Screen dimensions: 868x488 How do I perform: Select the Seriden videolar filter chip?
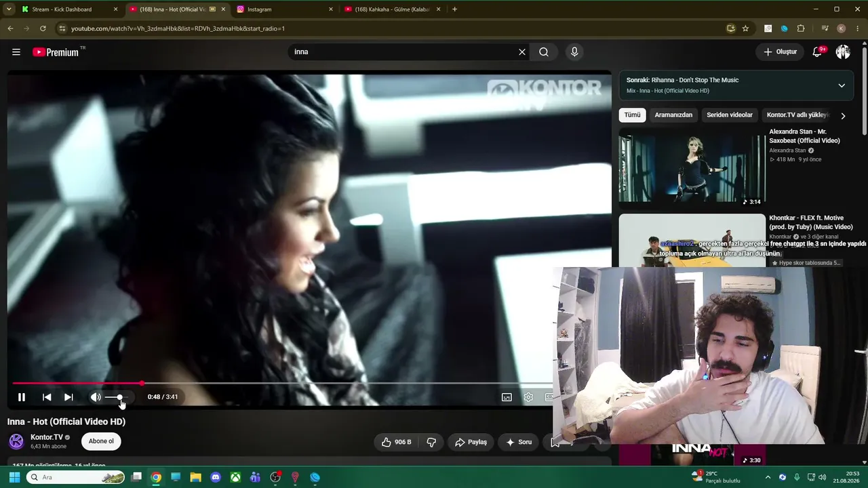pos(730,115)
